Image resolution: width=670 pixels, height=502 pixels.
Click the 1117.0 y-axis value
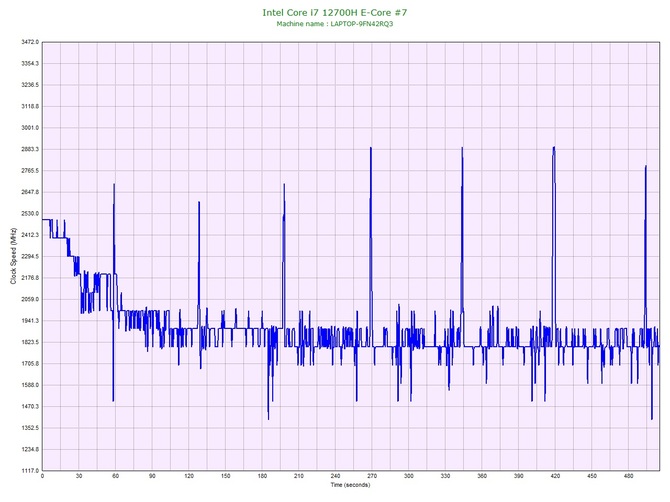point(30,470)
